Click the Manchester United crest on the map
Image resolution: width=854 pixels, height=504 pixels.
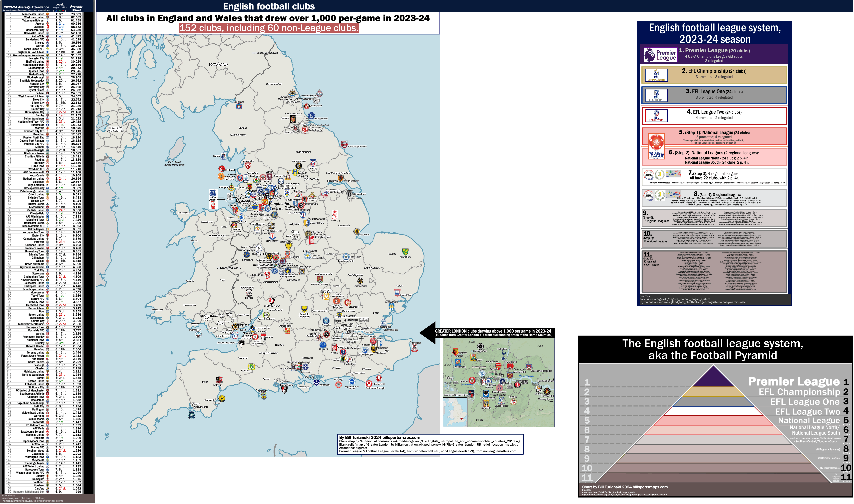pos(265,202)
